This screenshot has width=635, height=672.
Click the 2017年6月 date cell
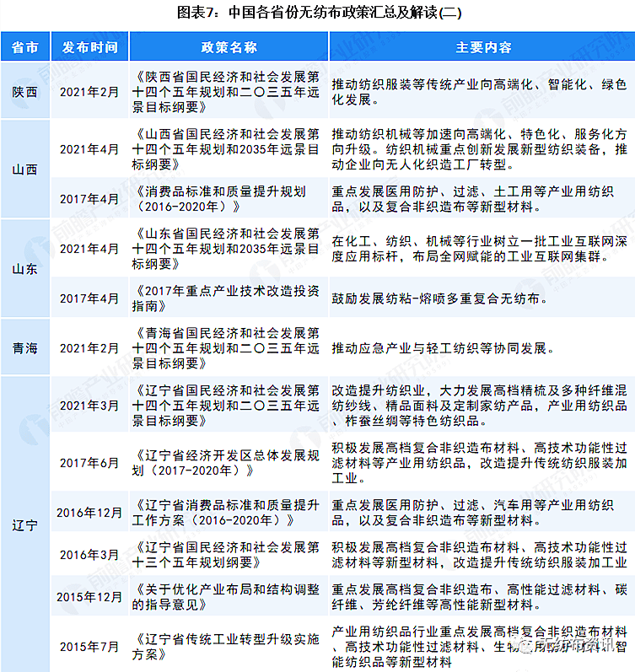(89, 463)
